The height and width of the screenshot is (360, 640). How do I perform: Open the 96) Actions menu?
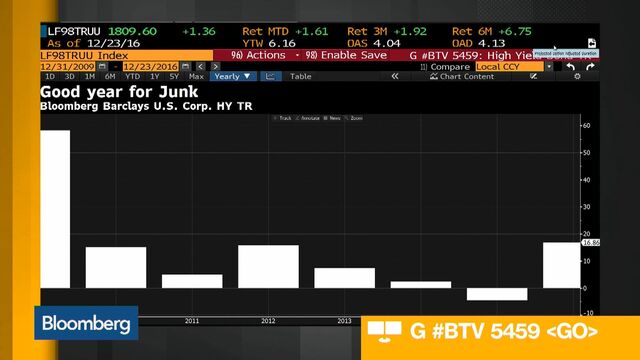tap(258, 55)
